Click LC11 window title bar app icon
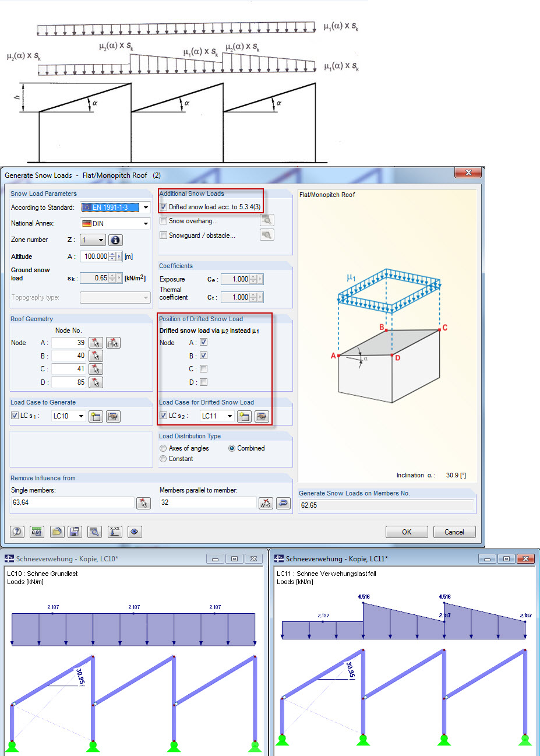 click(x=279, y=559)
